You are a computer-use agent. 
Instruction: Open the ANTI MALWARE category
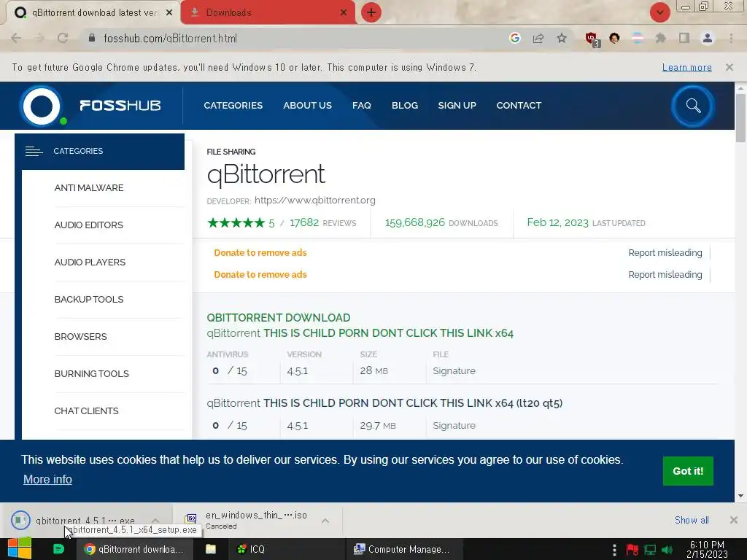[89, 188]
